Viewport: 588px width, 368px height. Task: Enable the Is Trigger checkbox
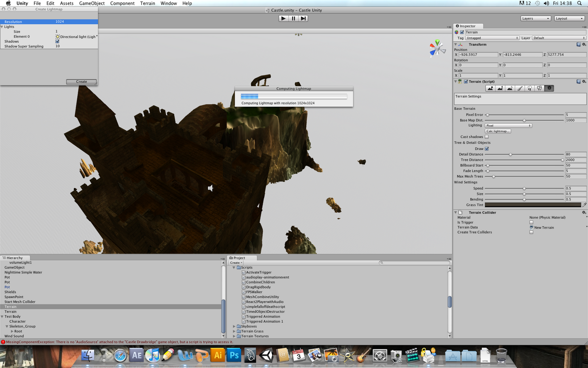(x=531, y=223)
